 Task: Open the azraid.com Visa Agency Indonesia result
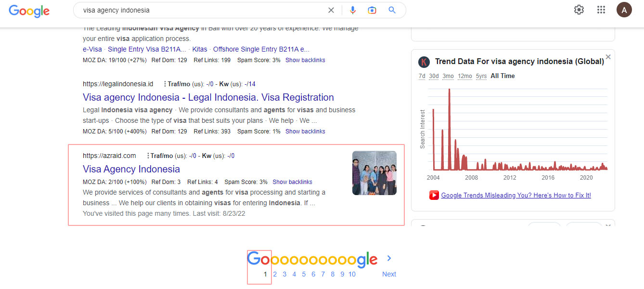click(131, 169)
